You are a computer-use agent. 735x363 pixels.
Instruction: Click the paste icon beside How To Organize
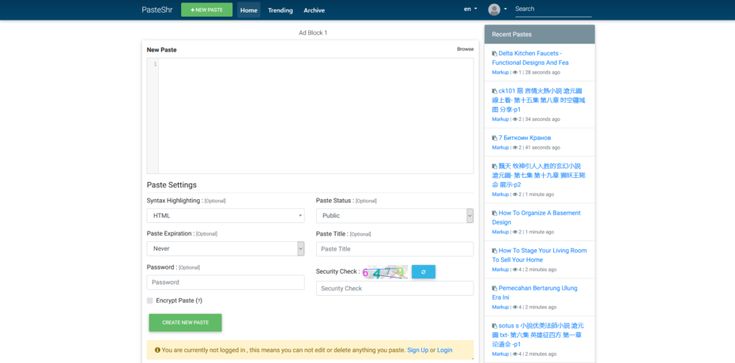click(x=495, y=213)
